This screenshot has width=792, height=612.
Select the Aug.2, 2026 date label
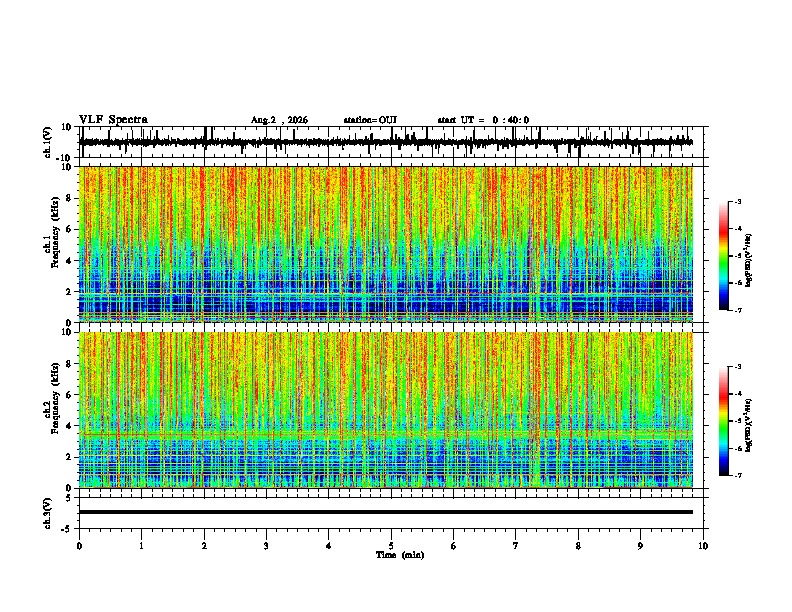[279, 120]
